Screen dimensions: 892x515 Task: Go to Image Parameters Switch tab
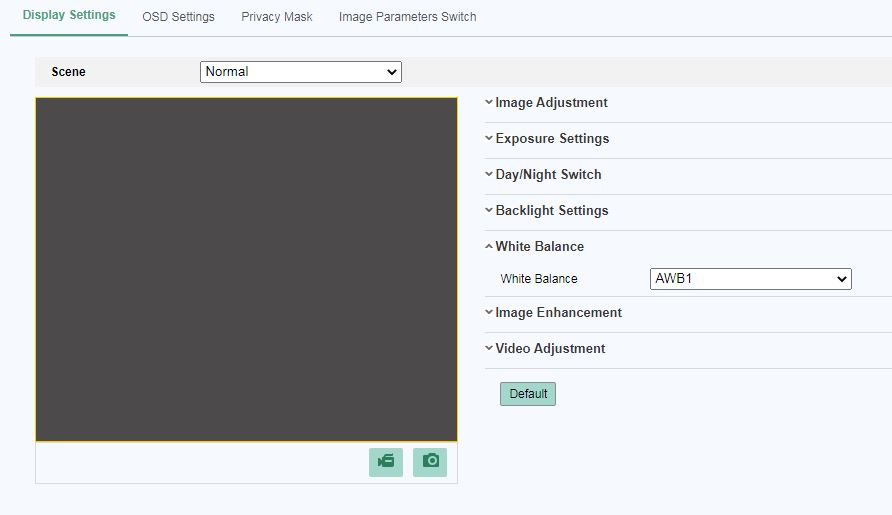click(407, 17)
